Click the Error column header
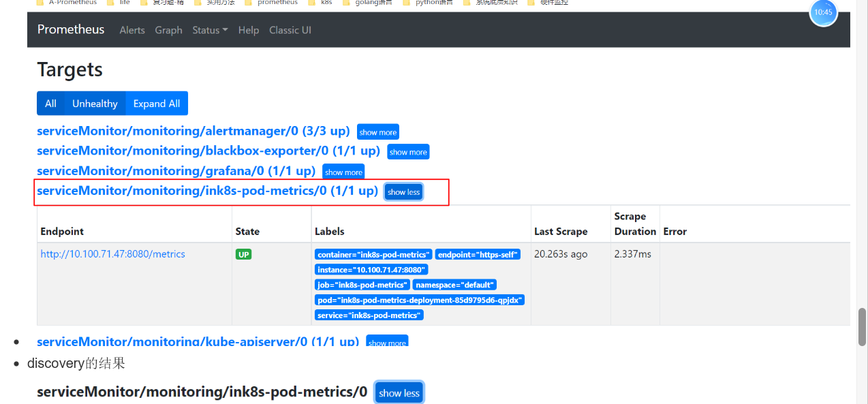Image resolution: width=868 pixels, height=404 pixels. (675, 232)
